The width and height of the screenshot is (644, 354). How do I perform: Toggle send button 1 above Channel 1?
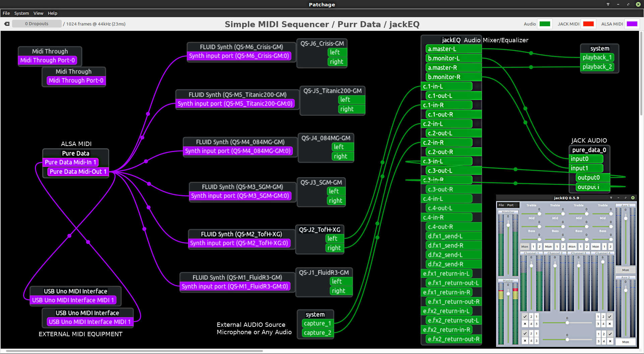533,247
